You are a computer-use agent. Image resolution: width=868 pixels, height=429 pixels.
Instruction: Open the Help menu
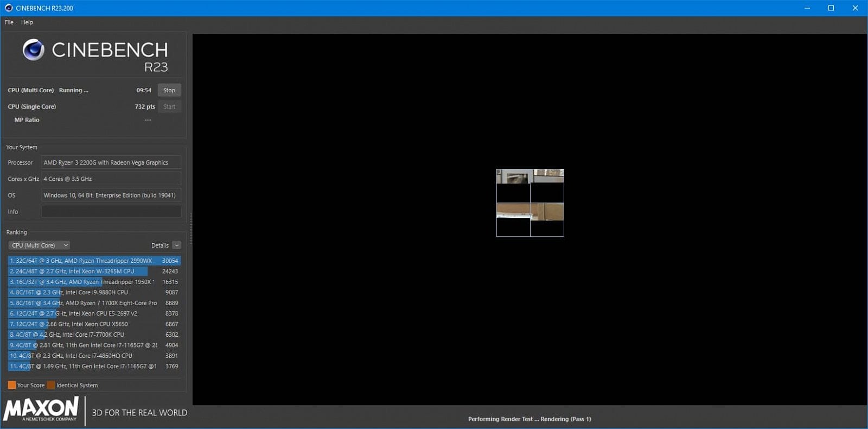point(27,22)
